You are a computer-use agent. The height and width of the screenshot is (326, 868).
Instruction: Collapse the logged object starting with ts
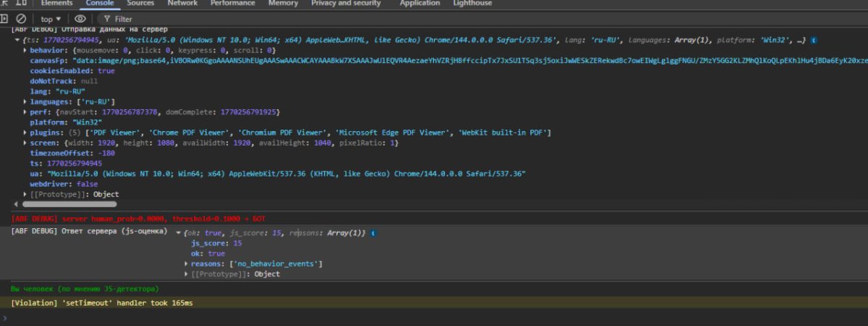click(17, 40)
